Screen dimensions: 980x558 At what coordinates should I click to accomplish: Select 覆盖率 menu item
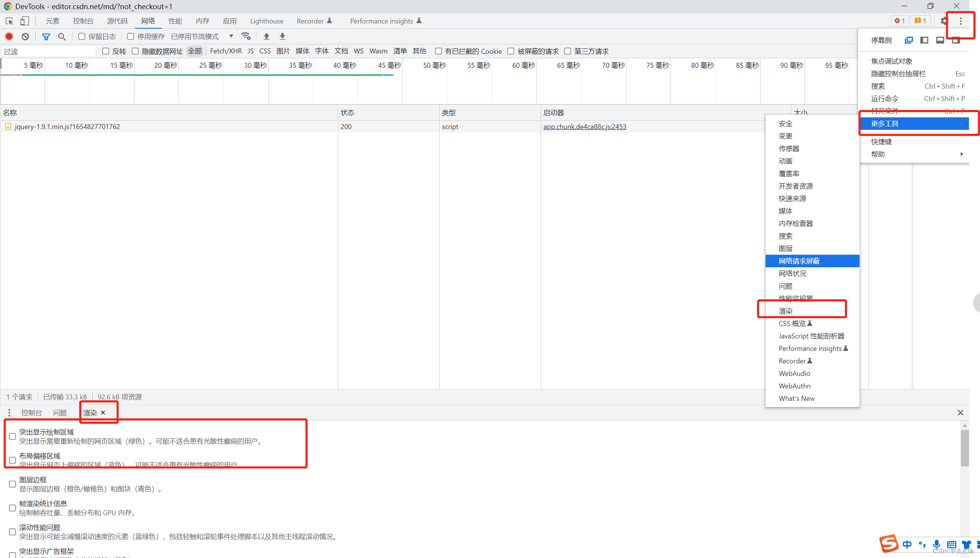(812, 174)
